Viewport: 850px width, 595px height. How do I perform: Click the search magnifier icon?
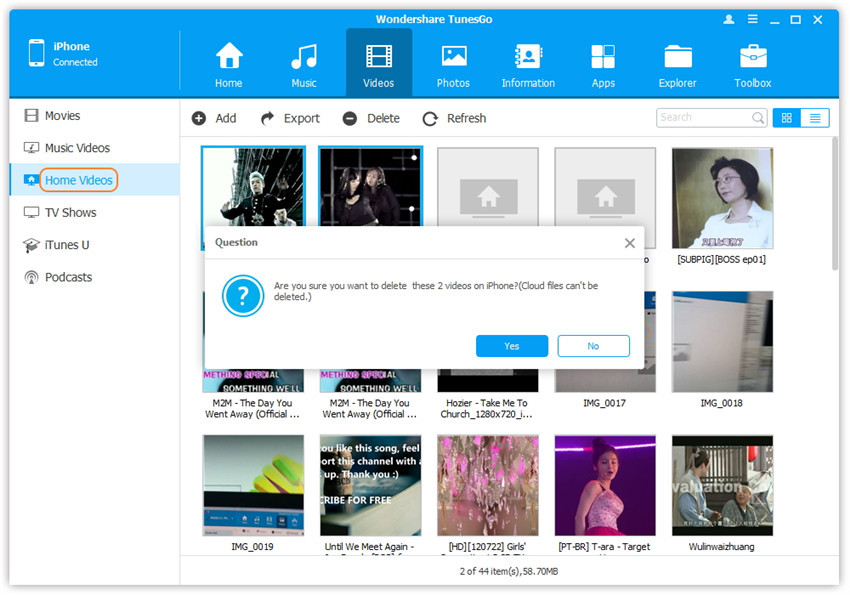pyautogui.click(x=758, y=118)
